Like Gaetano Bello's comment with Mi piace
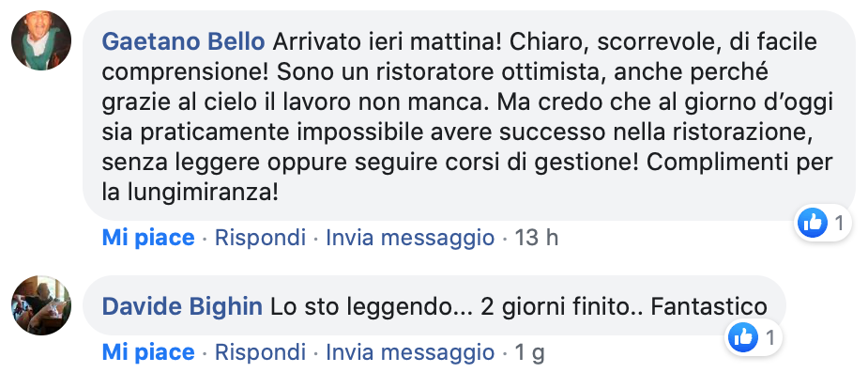 coord(148,238)
